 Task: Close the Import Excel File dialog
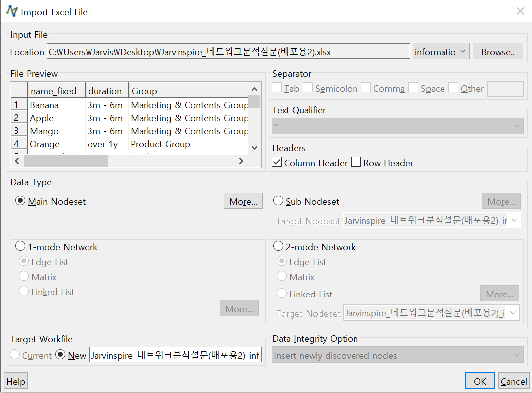click(x=520, y=11)
